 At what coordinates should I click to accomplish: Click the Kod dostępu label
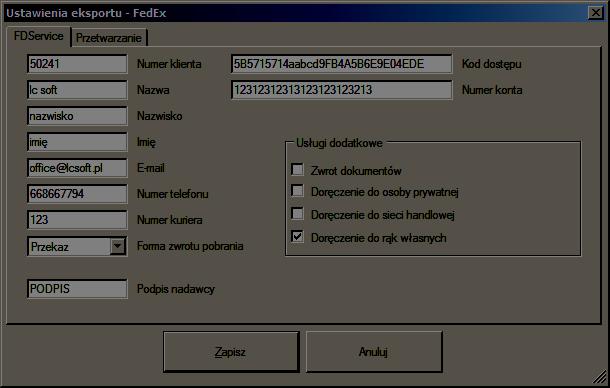click(x=492, y=64)
